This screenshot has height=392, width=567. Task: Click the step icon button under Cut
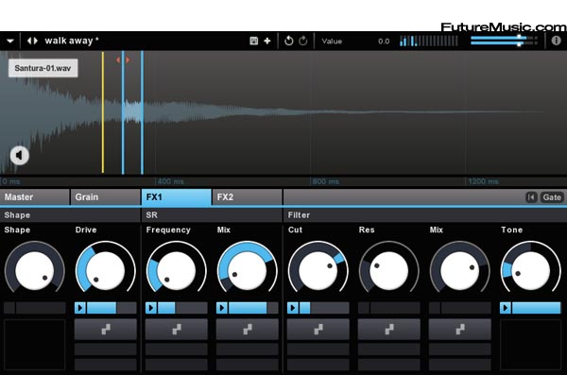click(x=318, y=330)
